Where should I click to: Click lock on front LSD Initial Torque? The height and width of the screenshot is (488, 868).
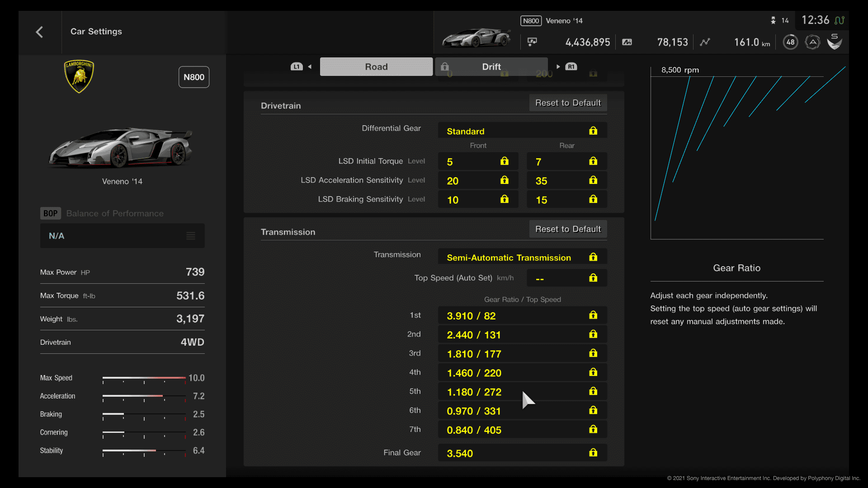click(x=505, y=161)
